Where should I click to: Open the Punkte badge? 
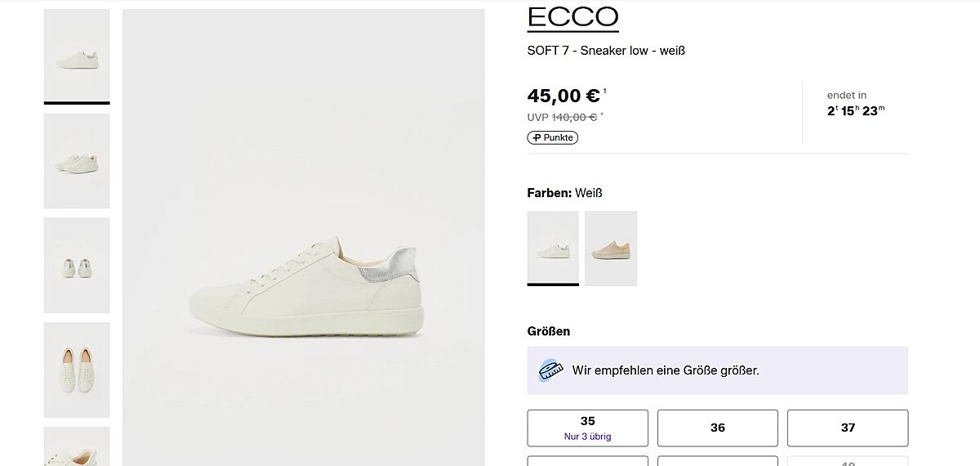(x=553, y=137)
